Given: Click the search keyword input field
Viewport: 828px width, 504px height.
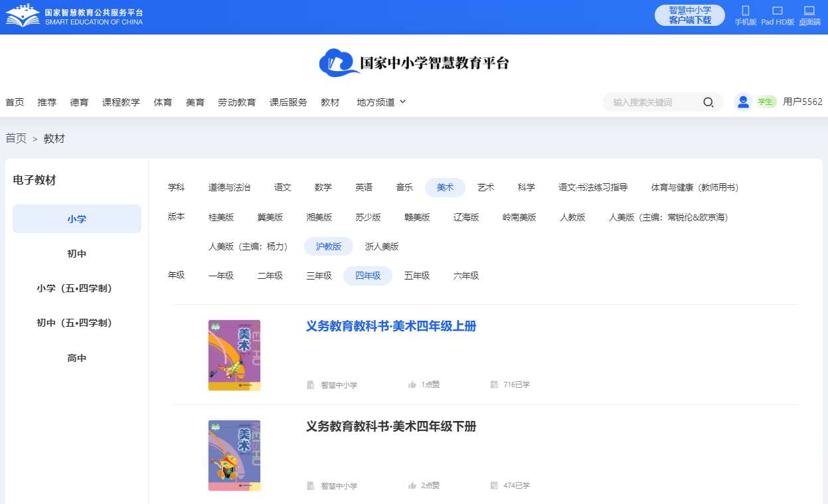Looking at the screenshot, I should pyautogui.click(x=654, y=102).
